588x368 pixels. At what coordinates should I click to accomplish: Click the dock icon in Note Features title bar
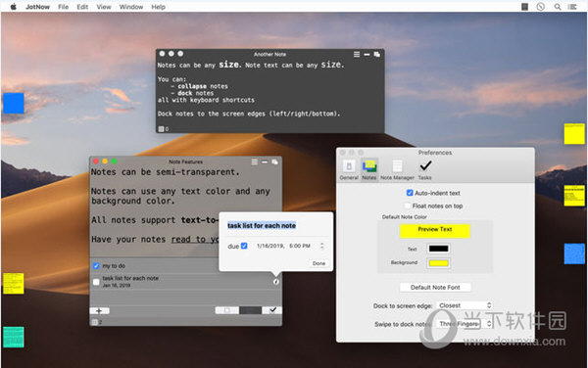[274, 161]
